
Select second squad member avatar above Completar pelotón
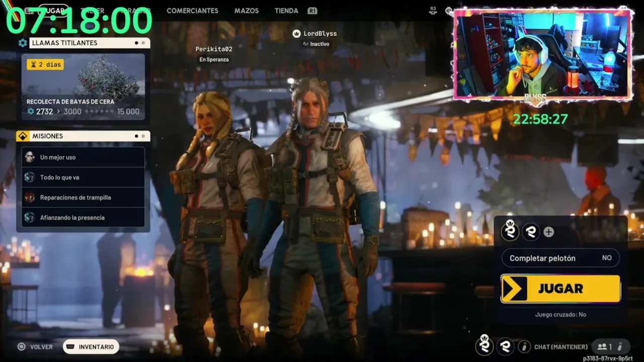click(x=531, y=232)
